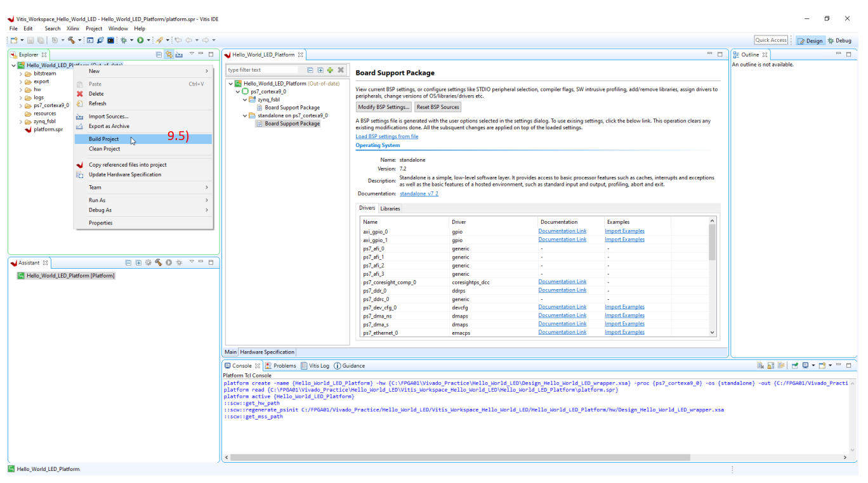Choose Refresh from the context menu
The height and width of the screenshot is (483, 868).
point(143,103)
